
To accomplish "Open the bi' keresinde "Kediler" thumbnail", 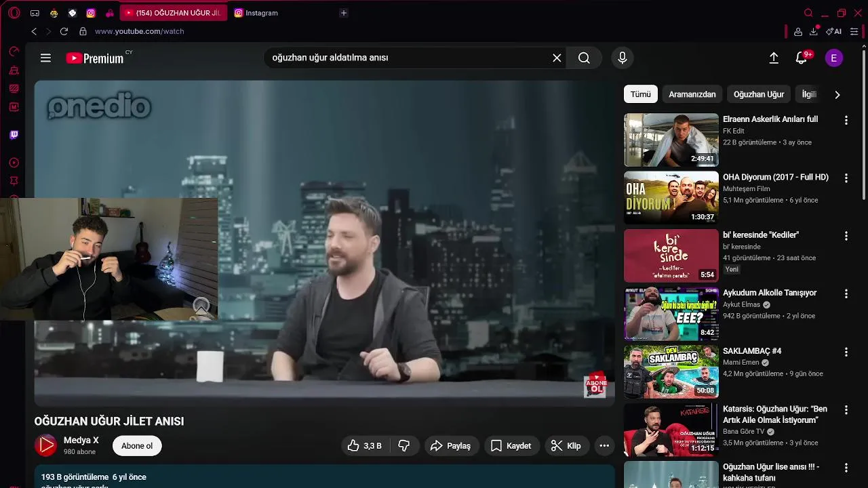I will 671,256.
